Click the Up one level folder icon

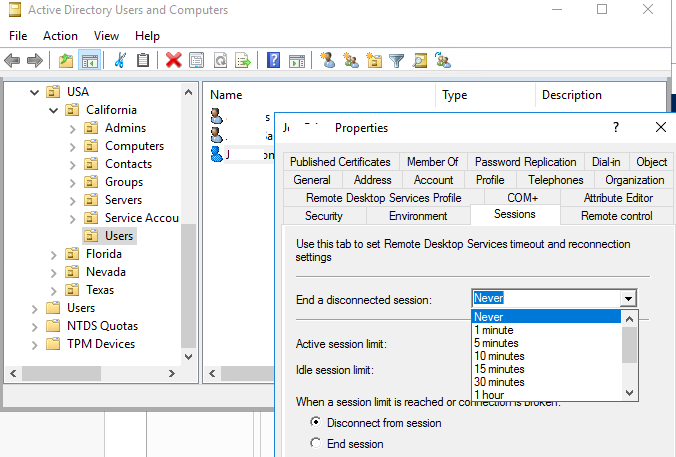(x=65, y=60)
